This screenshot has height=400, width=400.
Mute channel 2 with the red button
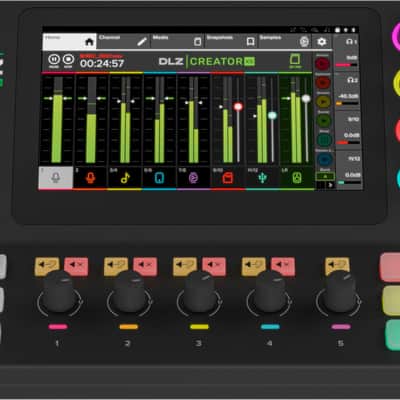[x=145, y=266]
